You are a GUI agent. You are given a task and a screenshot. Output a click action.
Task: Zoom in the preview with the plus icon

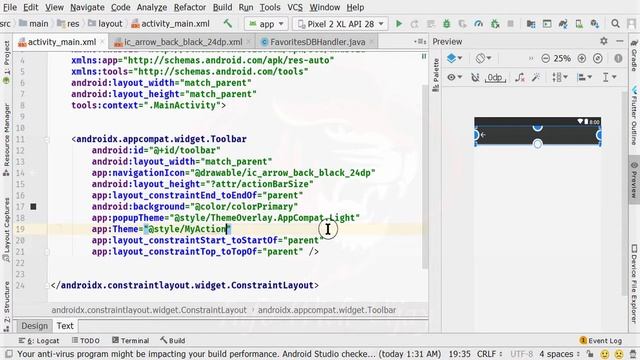coord(582,58)
